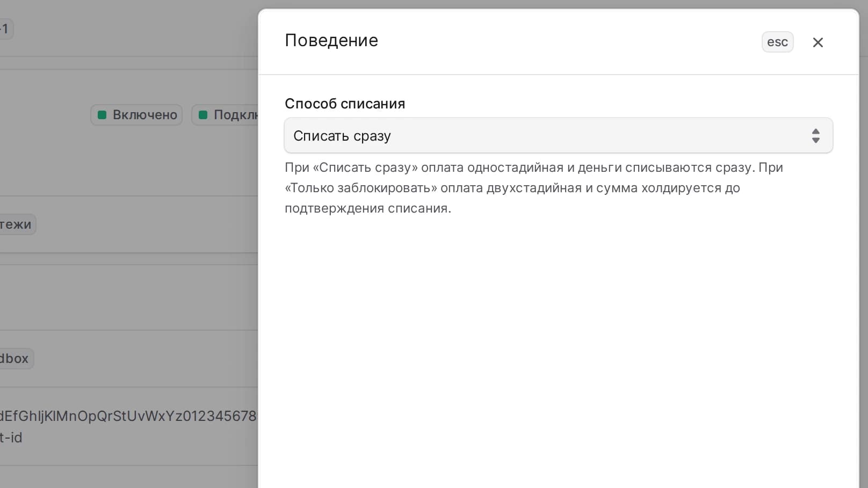Screen dimensions: 868x488
Task: Click the key string ending in 012345678
Action: [128, 416]
